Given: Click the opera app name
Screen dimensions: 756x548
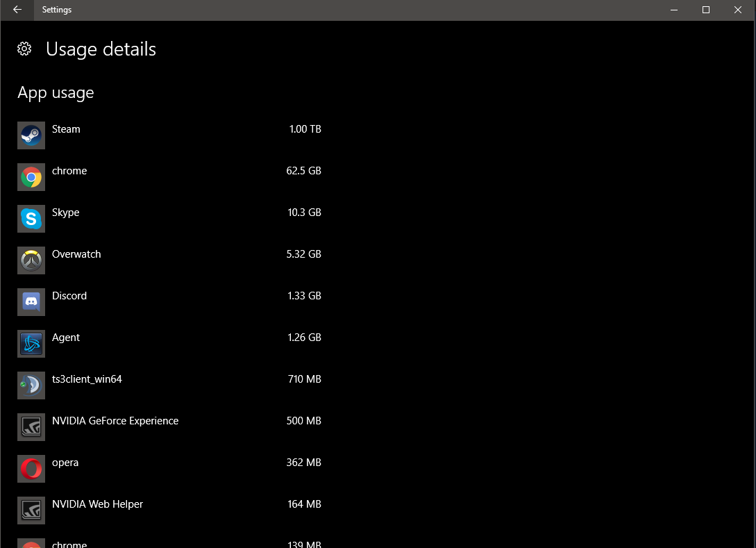Looking at the screenshot, I should pos(65,463).
